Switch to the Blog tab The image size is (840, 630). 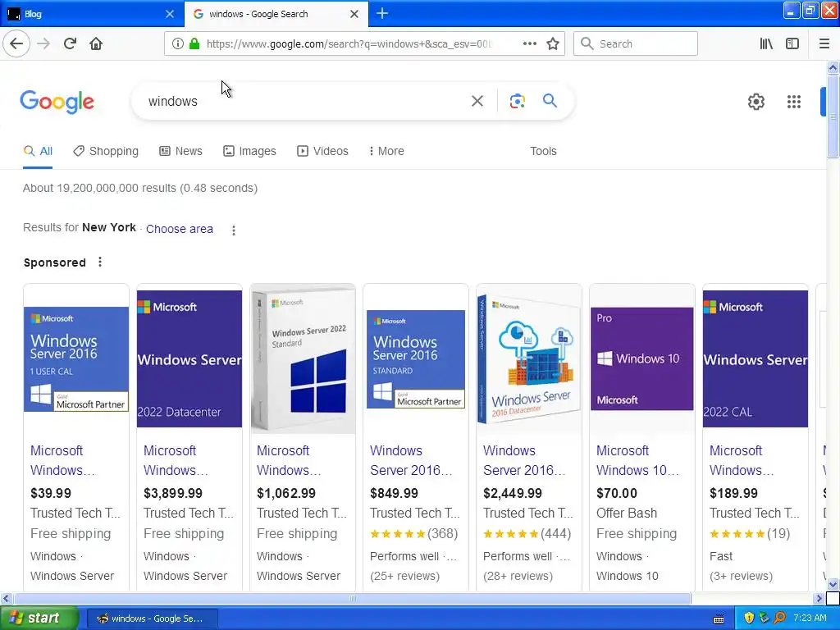click(x=91, y=14)
